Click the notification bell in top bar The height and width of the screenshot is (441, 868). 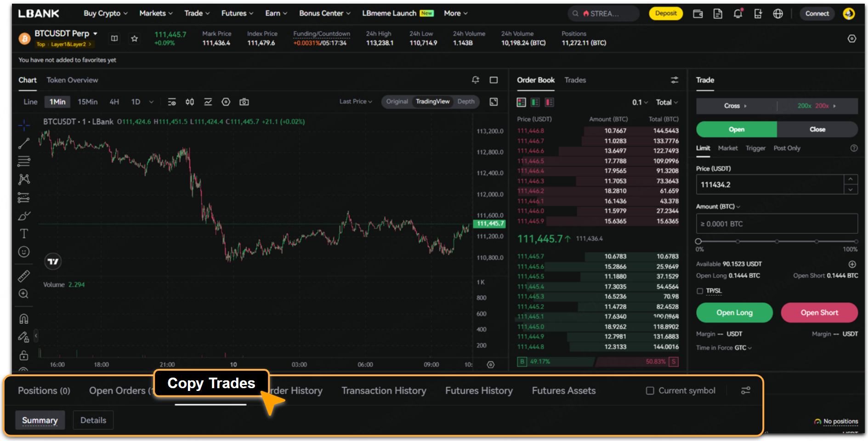[x=738, y=14]
